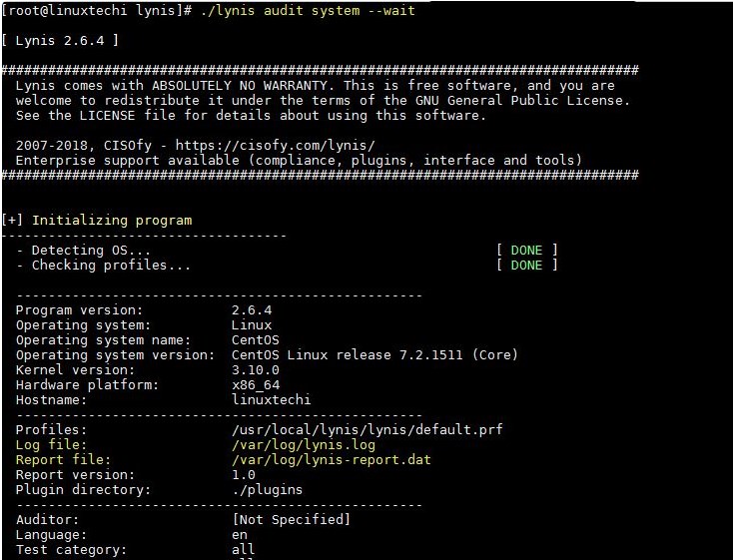This screenshot has width=733, height=560.
Task: Click the DONE status for Checking profiles
Action: (x=526, y=265)
